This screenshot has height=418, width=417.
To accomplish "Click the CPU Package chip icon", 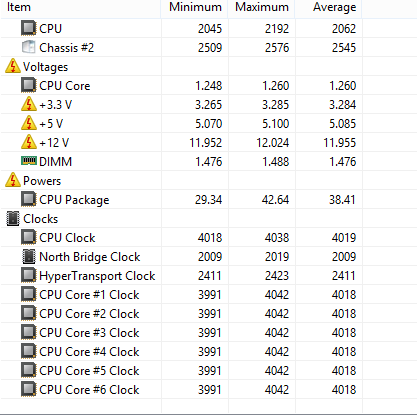I will (x=29, y=199).
